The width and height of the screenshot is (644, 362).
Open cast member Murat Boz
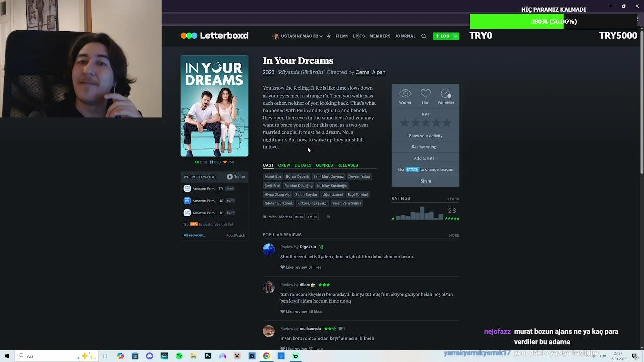click(x=273, y=177)
